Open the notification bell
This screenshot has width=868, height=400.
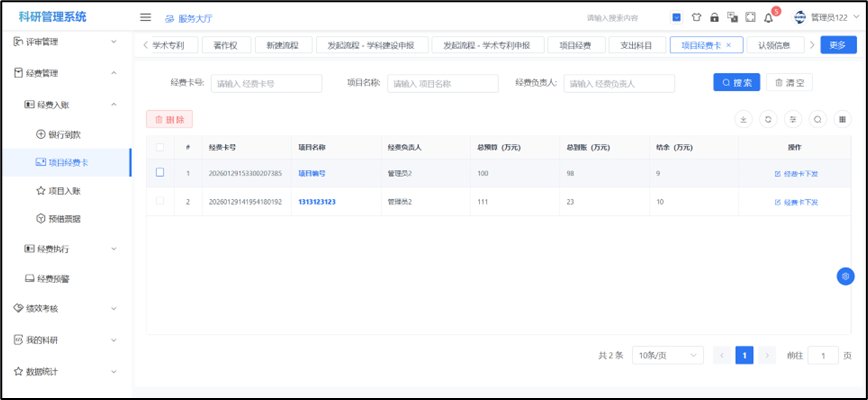click(x=768, y=17)
